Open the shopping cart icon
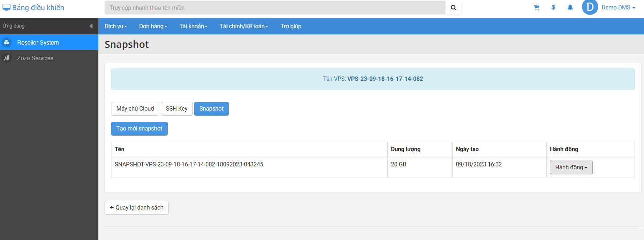644x240 pixels. coord(536,8)
